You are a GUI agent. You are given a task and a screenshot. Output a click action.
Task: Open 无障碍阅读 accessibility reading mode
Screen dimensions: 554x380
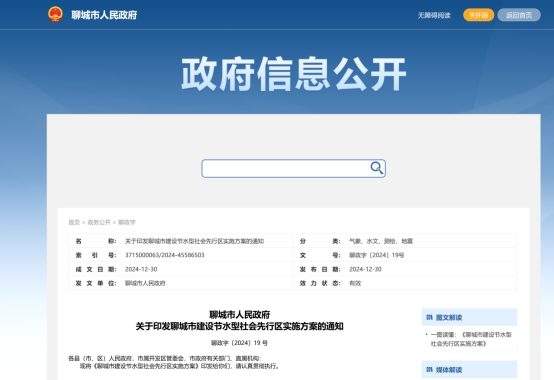click(434, 15)
